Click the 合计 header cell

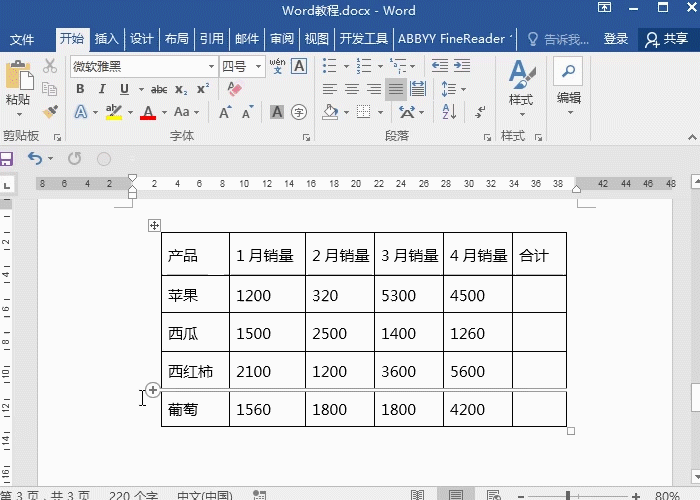pos(539,254)
